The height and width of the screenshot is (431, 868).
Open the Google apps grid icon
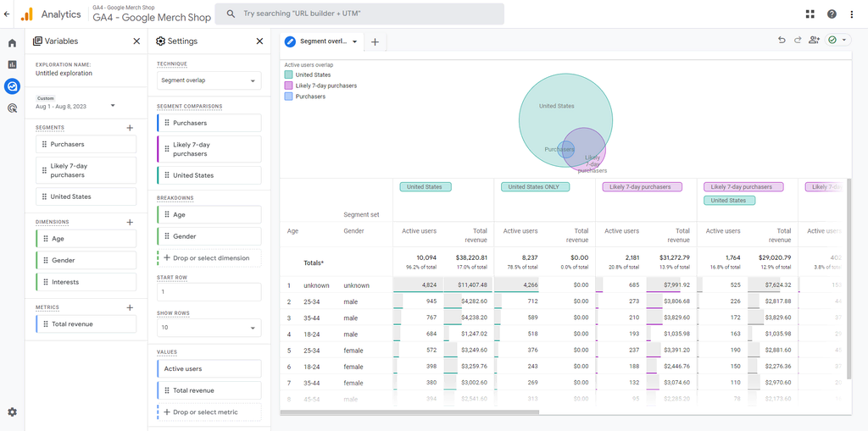pos(810,14)
